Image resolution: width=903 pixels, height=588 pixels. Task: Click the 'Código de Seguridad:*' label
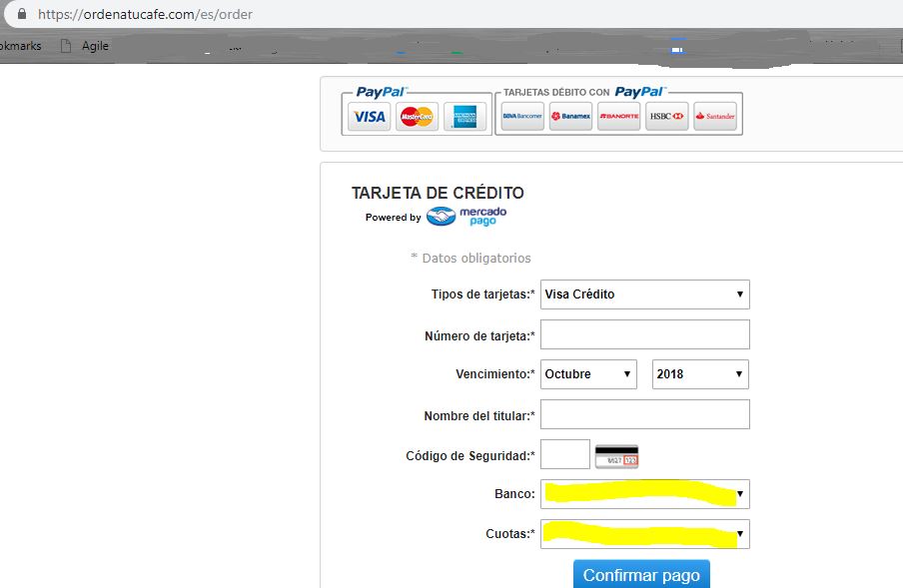pyautogui.click(x=470, y=456)
